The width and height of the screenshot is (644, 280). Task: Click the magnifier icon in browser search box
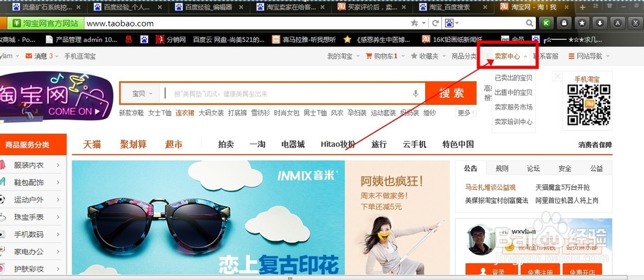530,23
